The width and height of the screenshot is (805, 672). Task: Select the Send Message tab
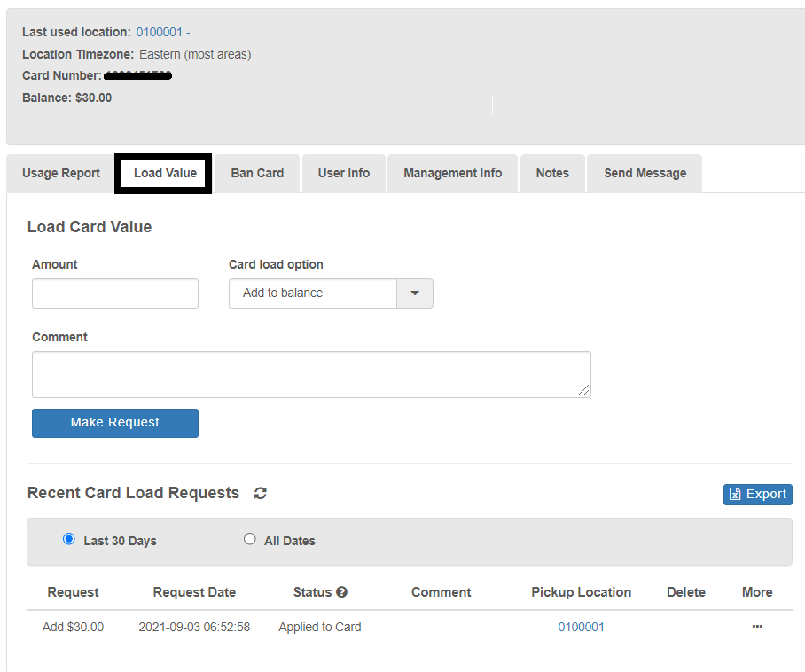pos(645,174)
